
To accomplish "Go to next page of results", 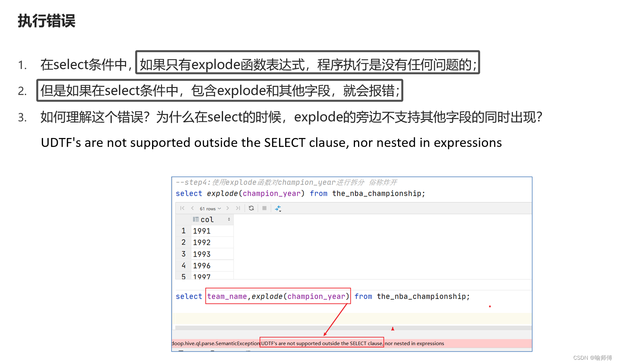I will pos(228,208).
